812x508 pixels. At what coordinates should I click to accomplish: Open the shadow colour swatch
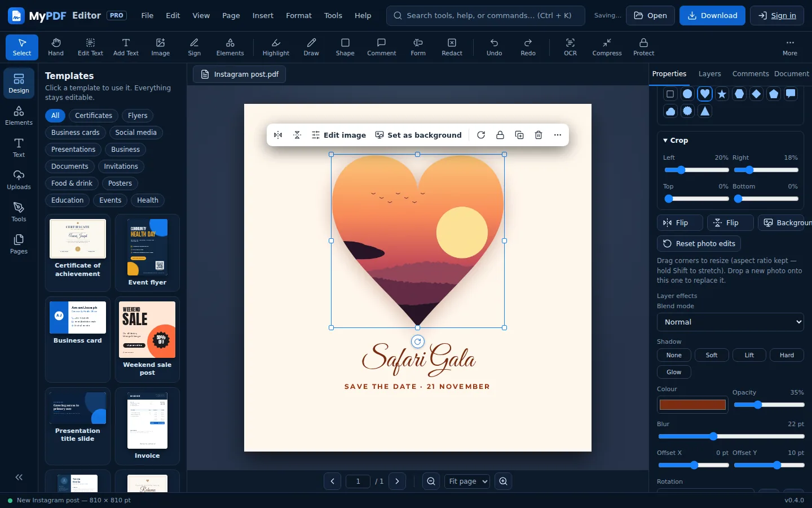692,405
